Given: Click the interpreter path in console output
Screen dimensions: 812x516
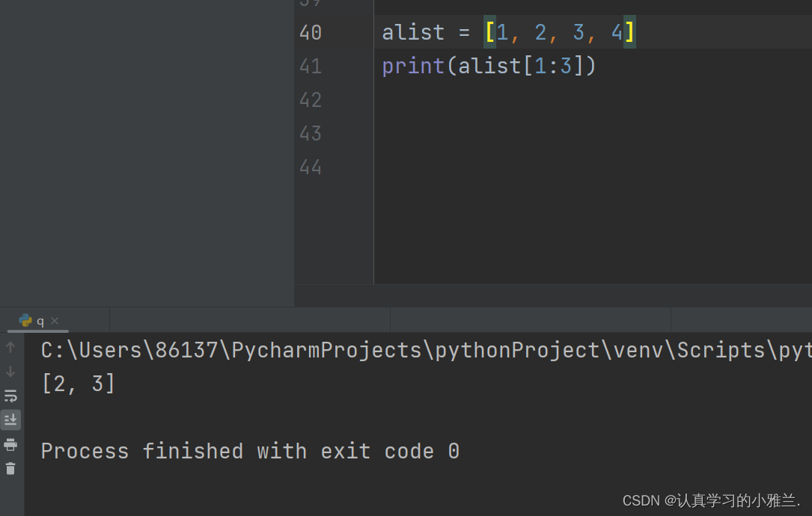Looking at the screenshot, I should (426, 351).
